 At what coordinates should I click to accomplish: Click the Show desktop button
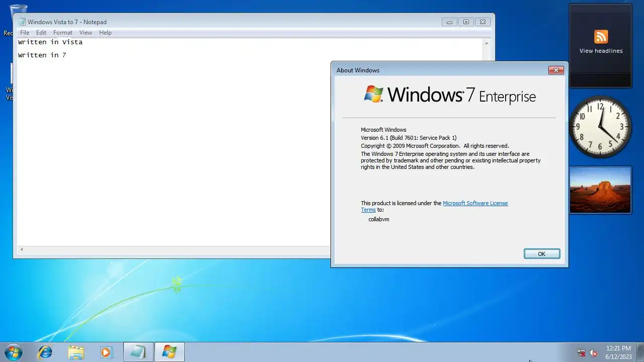[x=640, y=352]
